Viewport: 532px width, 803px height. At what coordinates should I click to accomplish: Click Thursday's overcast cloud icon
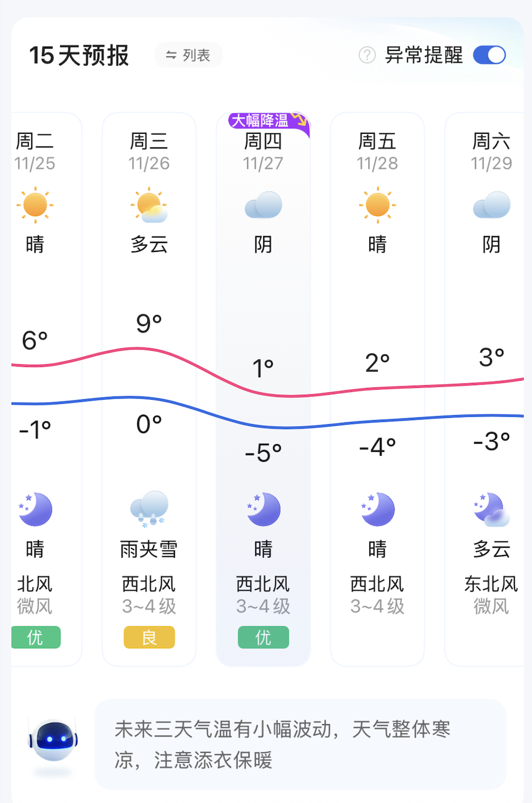pos(263,205)
